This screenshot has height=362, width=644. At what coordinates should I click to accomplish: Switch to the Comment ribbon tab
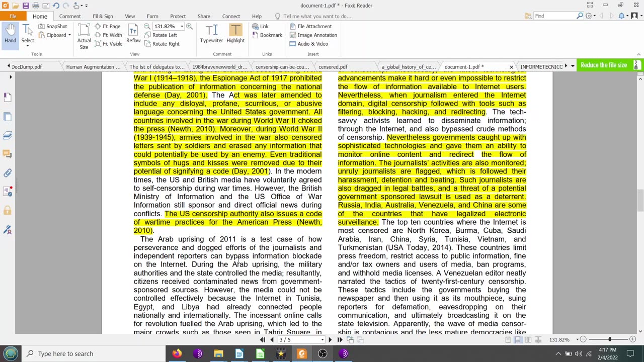tap(70, 16)
